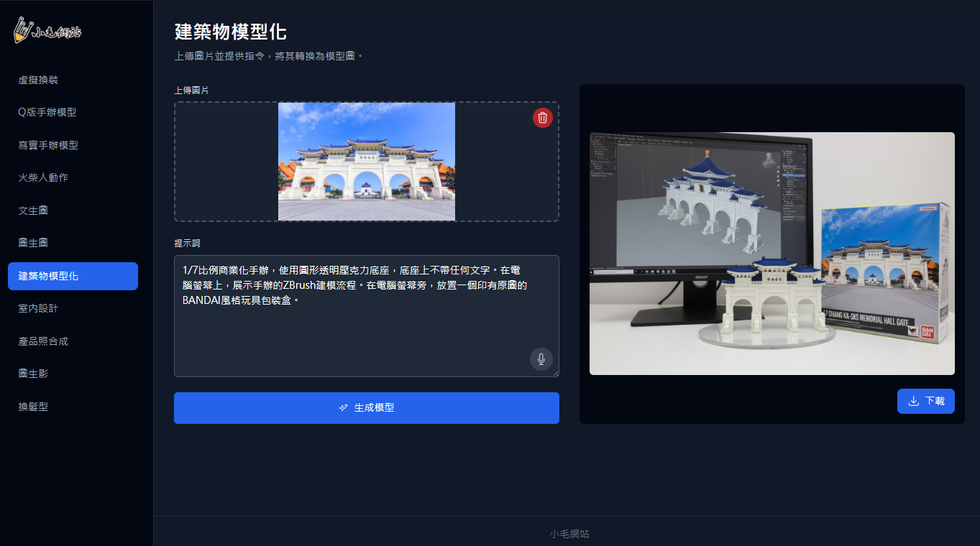Viewport: 980px width, 546px height.
Task: Select the active 建築物模型化 menu item
Action: click(73, 276)
